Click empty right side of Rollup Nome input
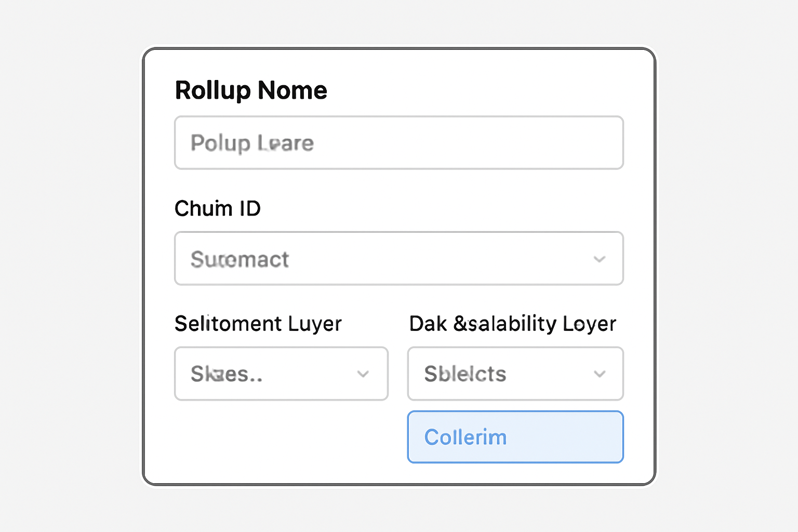 click(x=520, y=143)
